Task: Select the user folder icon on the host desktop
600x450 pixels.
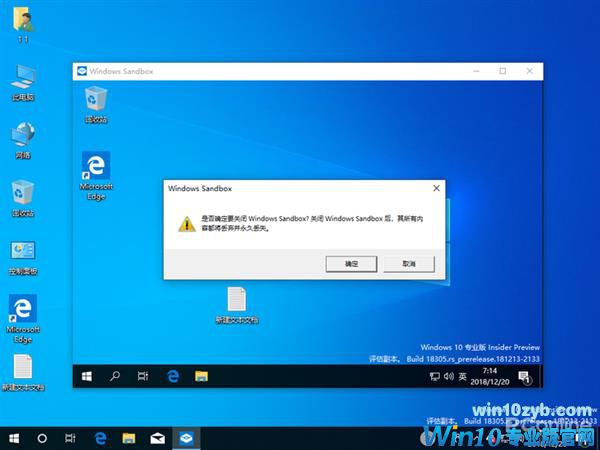Action: click(x=23, y=24)
